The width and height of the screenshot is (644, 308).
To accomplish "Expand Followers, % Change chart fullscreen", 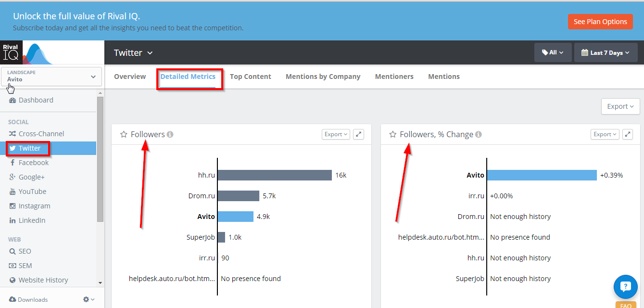I will coord(628,134).
